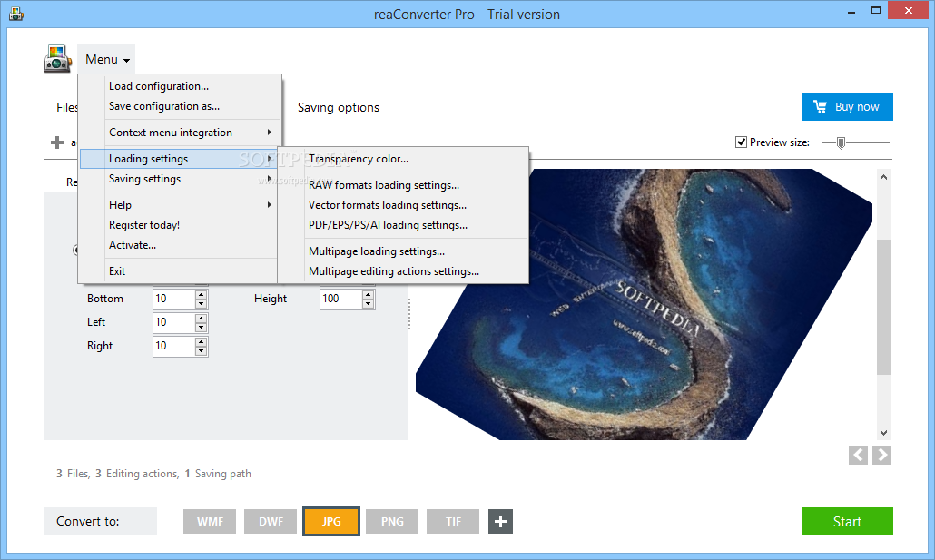The width and height of the screenshot is (935, 560).
Task: Decrease the Left value with down arrow
Action: [201, 328]
